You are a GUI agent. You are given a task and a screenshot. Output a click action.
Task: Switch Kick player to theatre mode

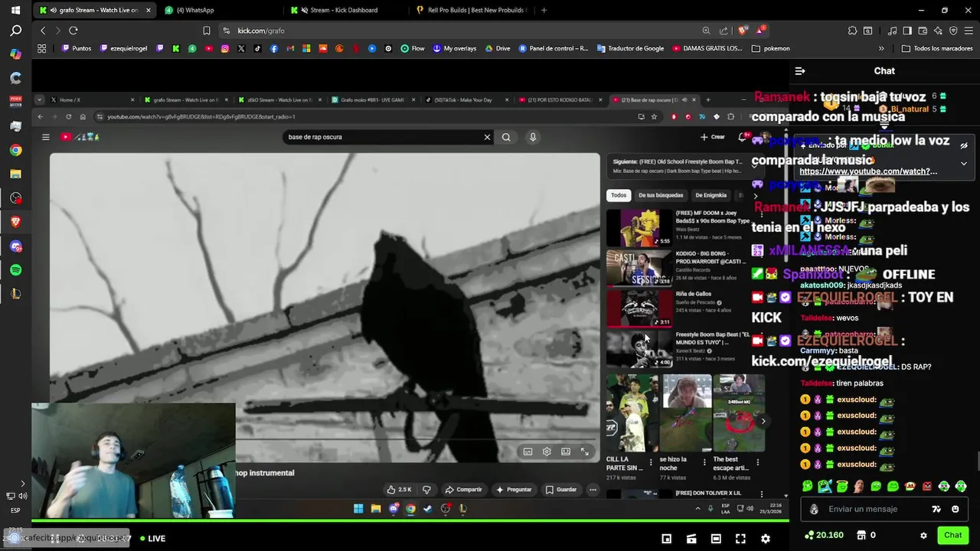click(x=716, y=539)
